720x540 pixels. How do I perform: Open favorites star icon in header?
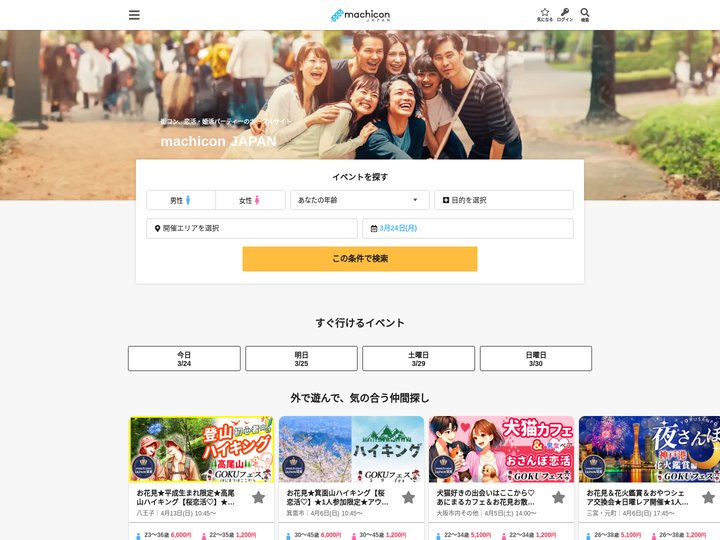(x=545, y=15)
